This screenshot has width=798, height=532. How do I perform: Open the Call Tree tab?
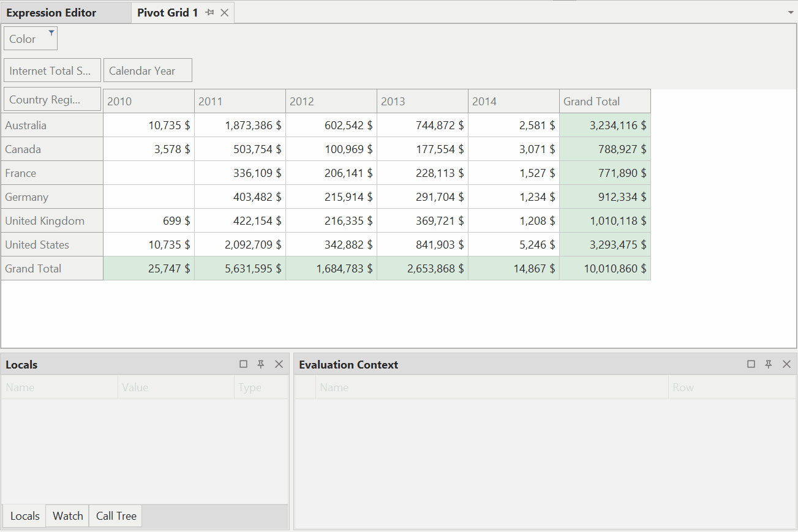116,516
